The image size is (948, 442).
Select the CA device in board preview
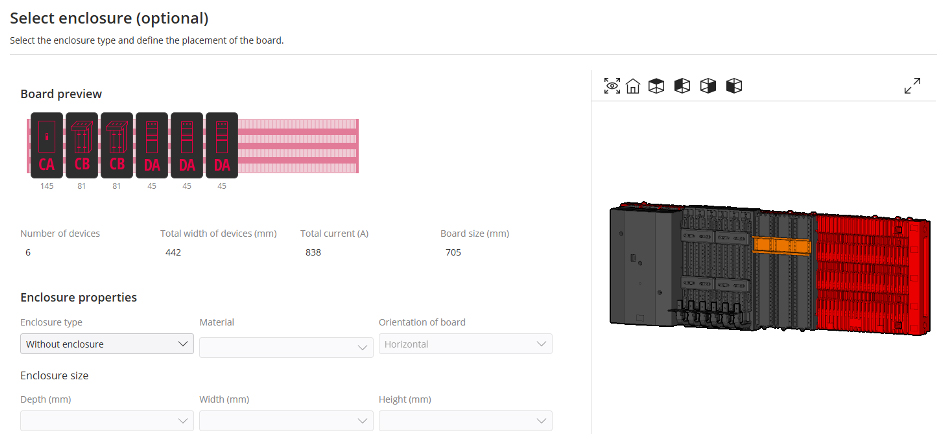coord(47,145)
